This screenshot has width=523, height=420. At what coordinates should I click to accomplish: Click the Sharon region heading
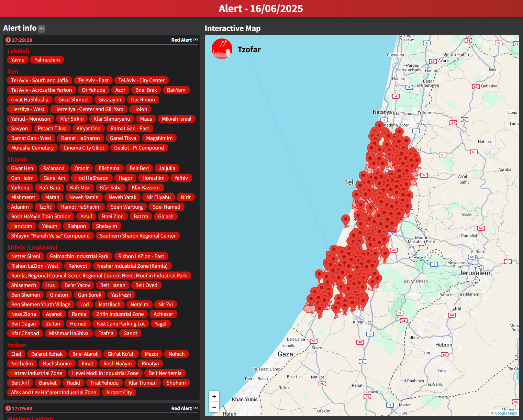(17, 159)
